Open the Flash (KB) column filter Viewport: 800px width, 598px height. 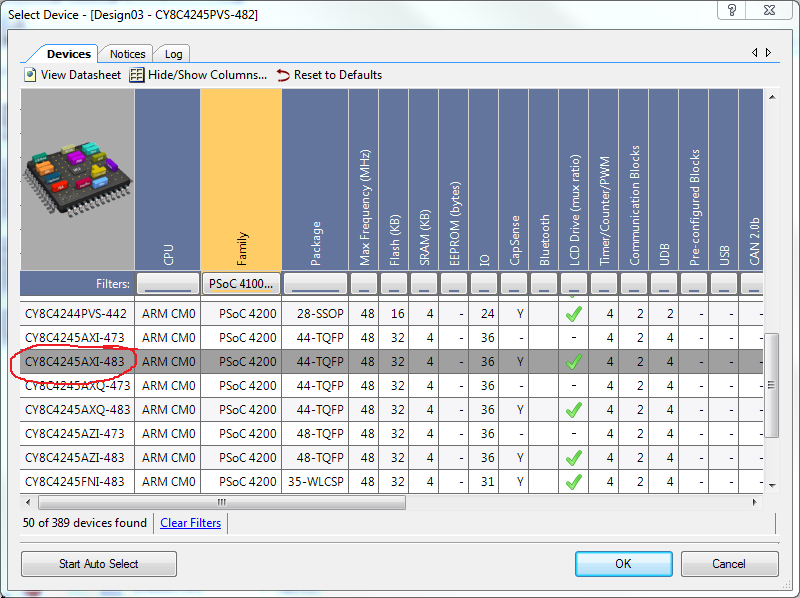tap(393, 284)
